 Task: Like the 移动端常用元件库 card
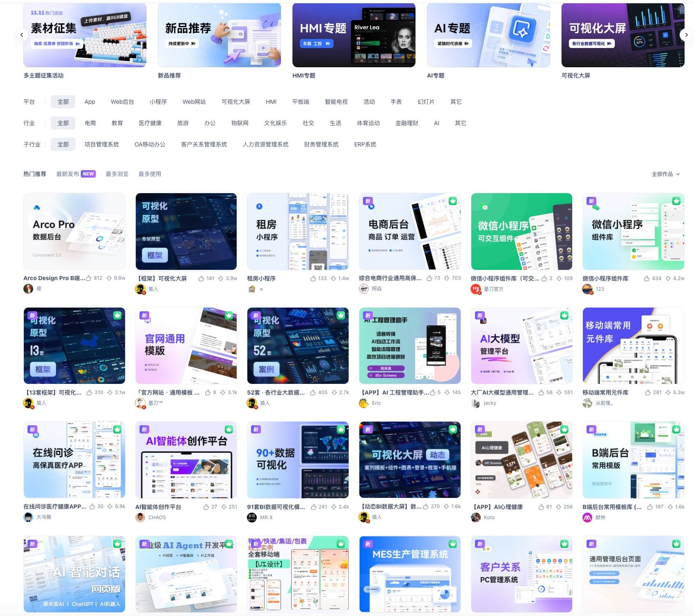649,392
